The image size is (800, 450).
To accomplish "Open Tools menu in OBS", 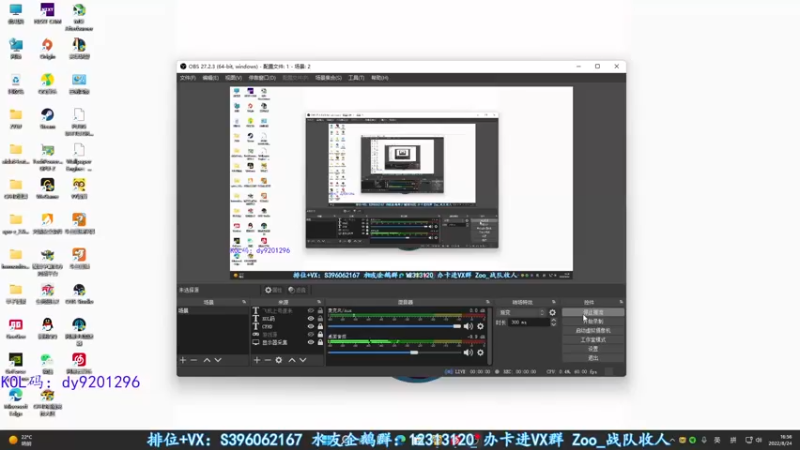I will point(356,78).
